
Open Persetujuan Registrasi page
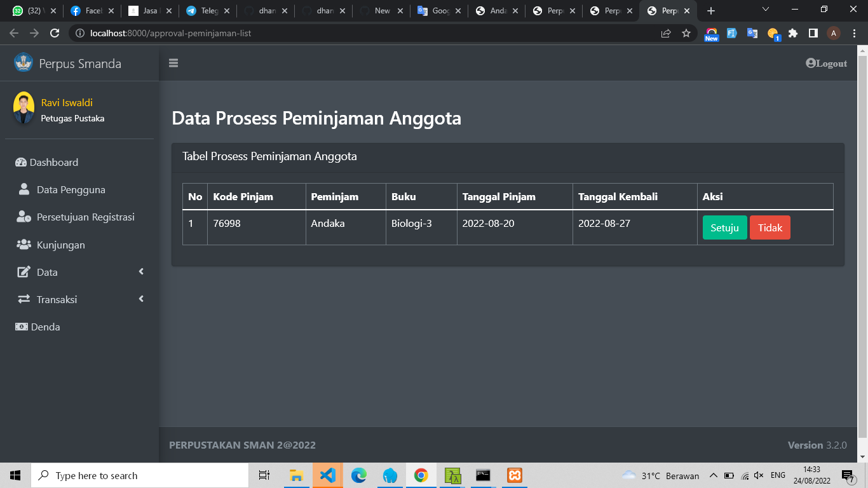pyautogui.click(x=22, y=217)
